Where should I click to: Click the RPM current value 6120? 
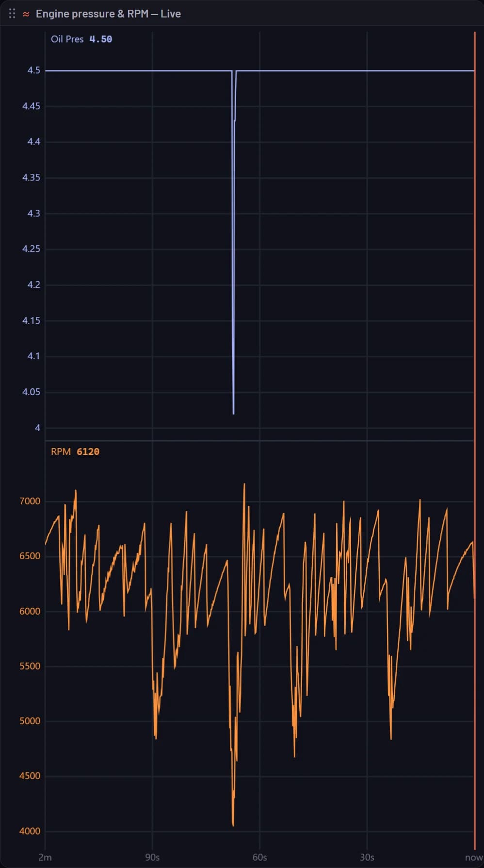pos(88,451)
